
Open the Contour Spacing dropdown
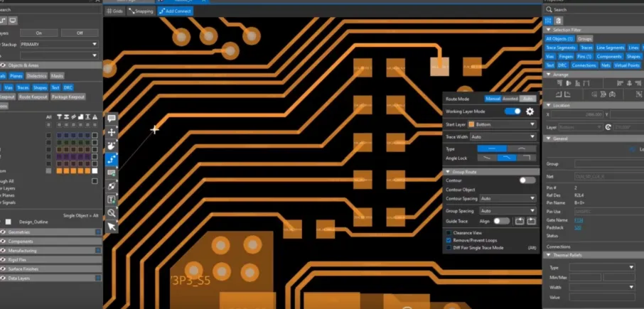[508, 199]
